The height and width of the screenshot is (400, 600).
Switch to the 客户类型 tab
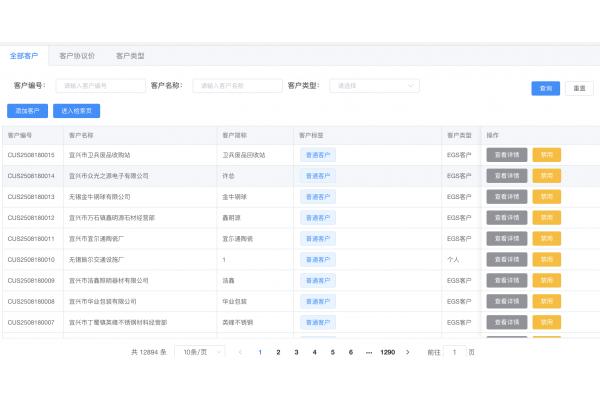tap(130, 56)
